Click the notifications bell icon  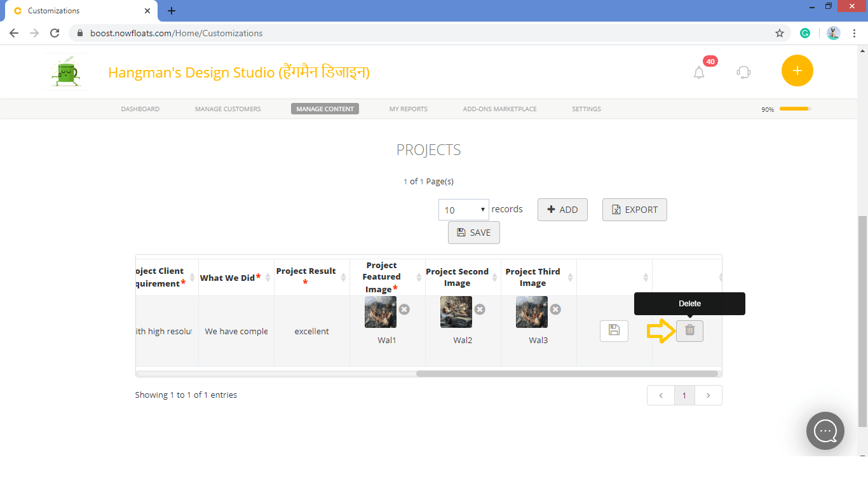click(x=699, y=72)
